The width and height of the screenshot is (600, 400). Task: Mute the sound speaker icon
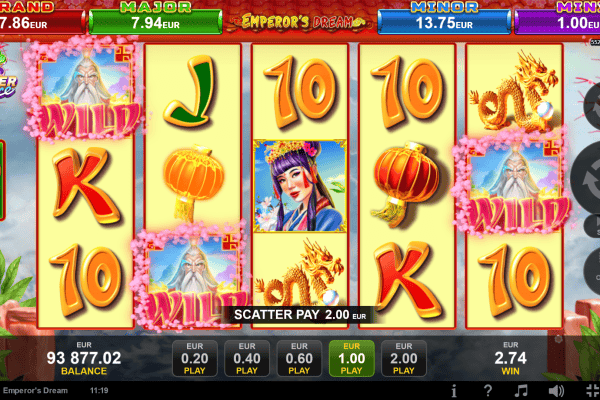click(556, 391)
